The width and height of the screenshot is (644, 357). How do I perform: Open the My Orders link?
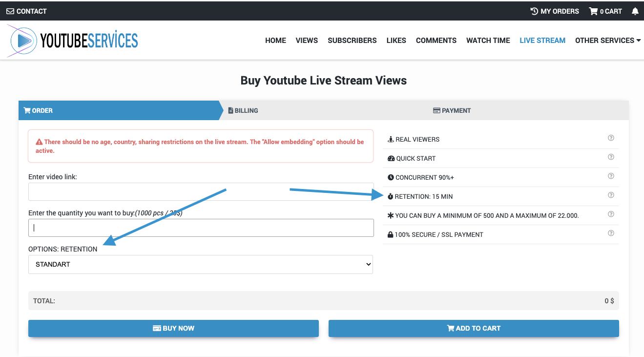pyautogui.click(x=555, y=11)
